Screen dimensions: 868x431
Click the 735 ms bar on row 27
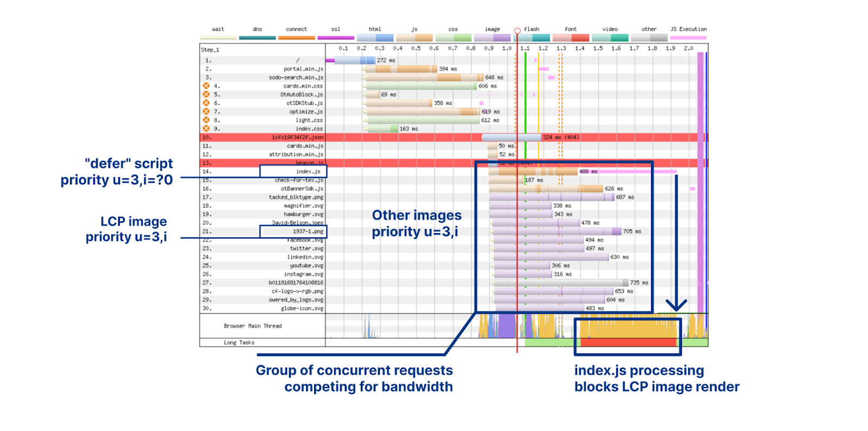click(x=560, y=283)
